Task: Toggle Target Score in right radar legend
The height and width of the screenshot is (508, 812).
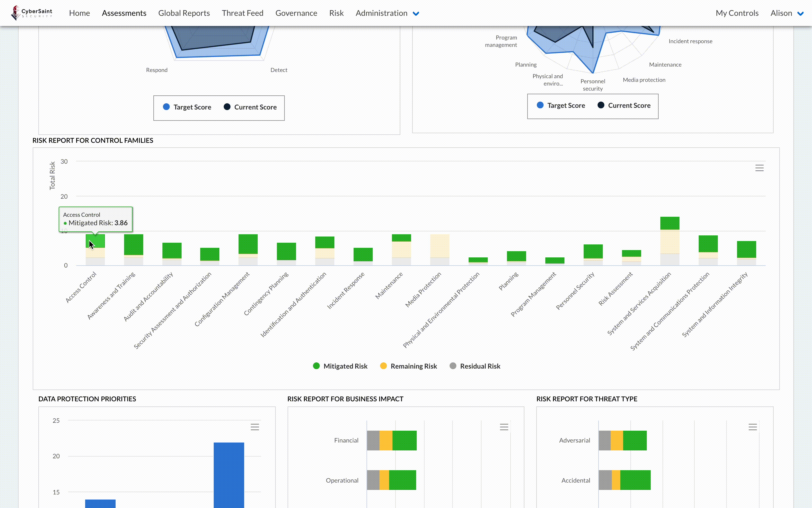Action: coord(561,106)
